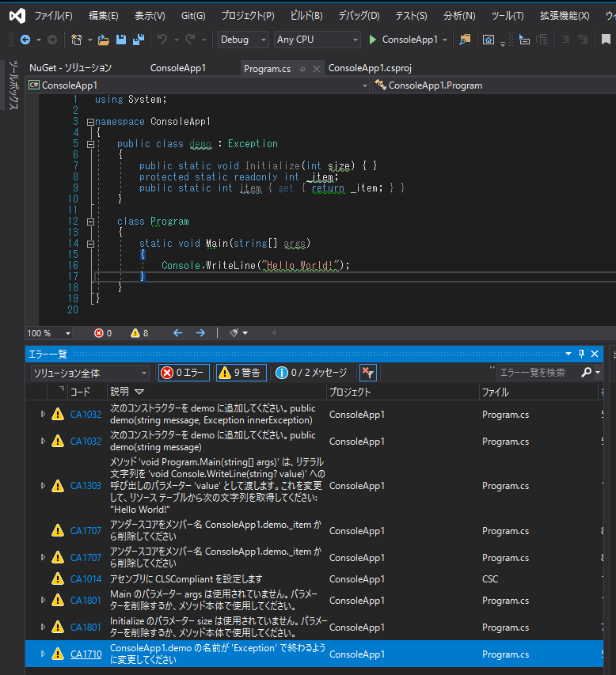Expand the first CA1032 warning row

(x=43, y=414)
